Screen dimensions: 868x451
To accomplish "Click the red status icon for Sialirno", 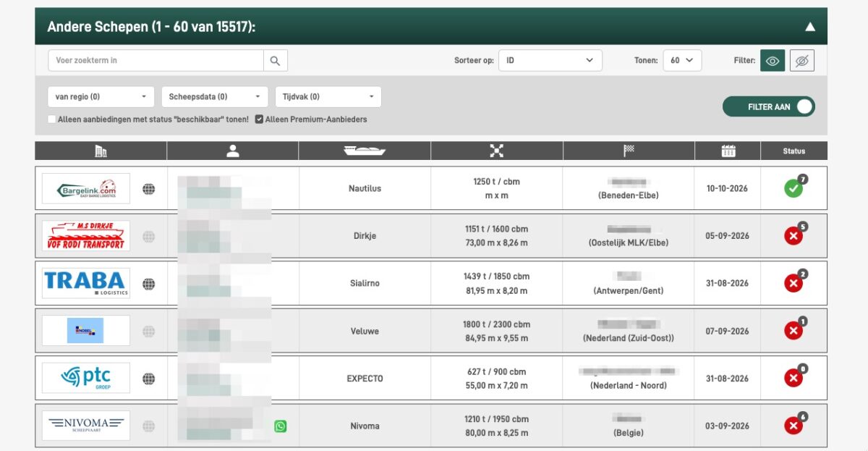I will click(793, 284).
